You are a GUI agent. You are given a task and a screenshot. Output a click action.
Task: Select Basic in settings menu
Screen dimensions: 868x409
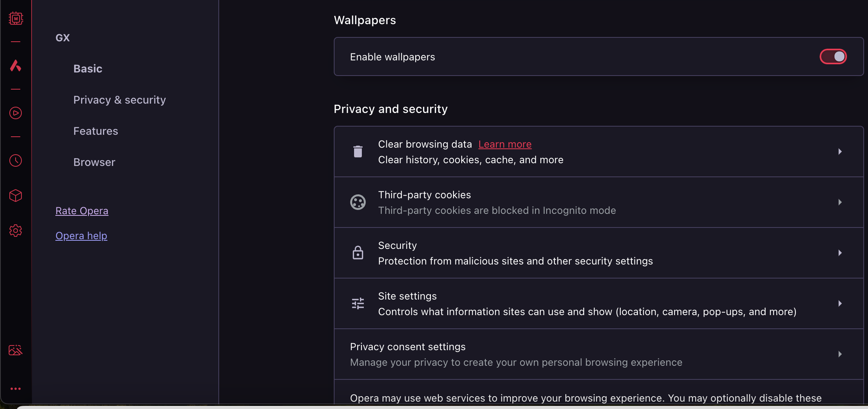88,69
